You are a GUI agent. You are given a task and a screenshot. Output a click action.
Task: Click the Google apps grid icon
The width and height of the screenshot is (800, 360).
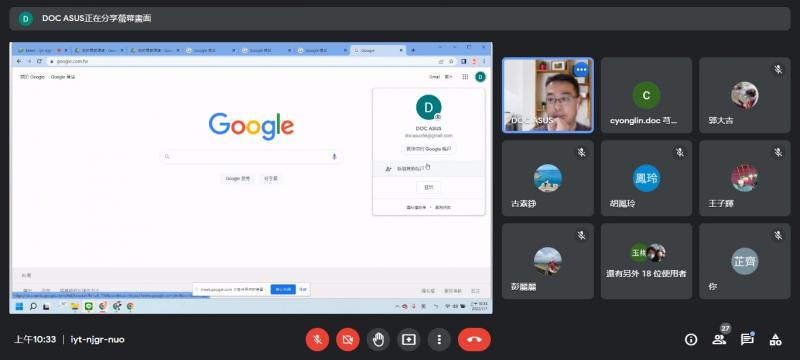(465, 76)
